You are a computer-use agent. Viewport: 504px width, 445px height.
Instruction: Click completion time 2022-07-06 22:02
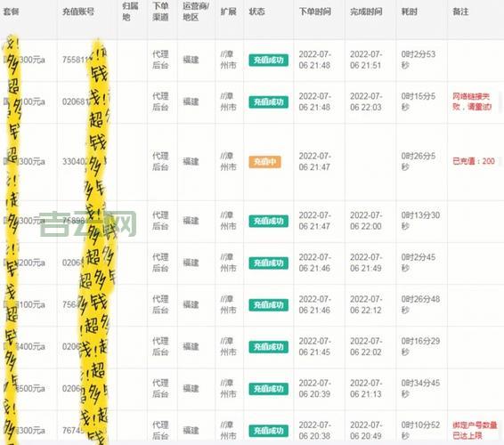366,346
